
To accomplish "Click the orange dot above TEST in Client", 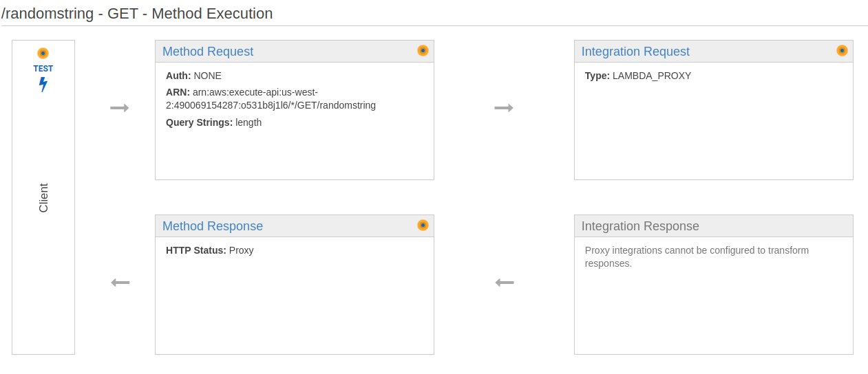I will [x=43, y=53].
